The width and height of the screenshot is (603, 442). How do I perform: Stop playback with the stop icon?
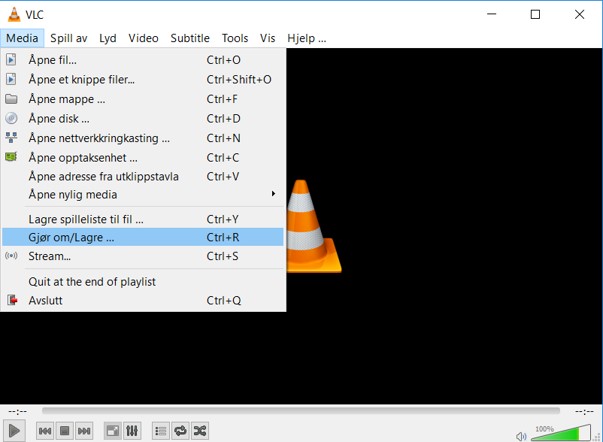pos(65,431)
